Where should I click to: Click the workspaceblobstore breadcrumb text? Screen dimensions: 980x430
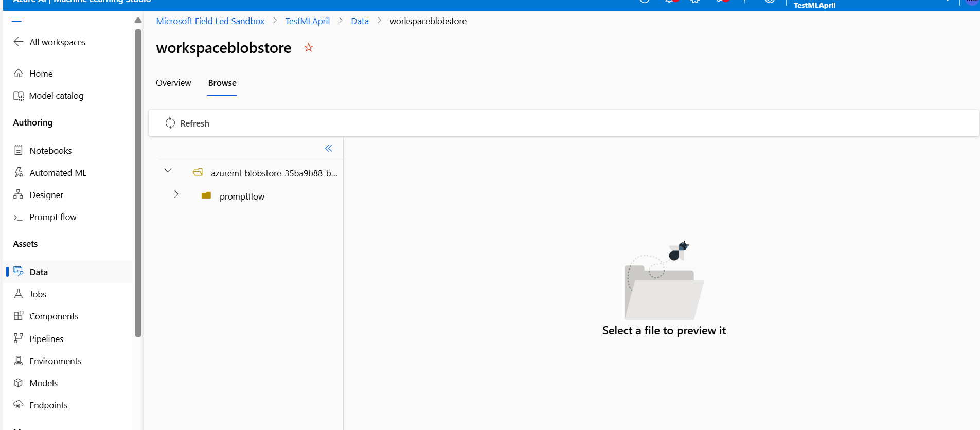[428, 21]
